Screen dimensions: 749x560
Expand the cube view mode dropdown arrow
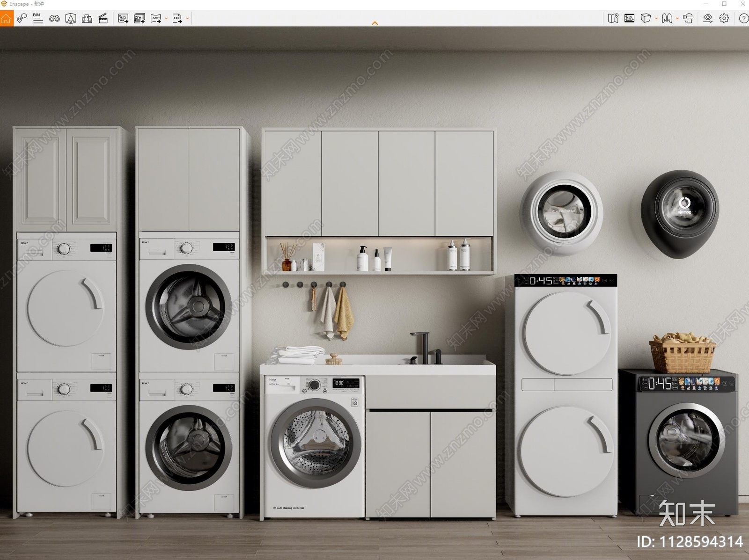[x=656, y=19]
